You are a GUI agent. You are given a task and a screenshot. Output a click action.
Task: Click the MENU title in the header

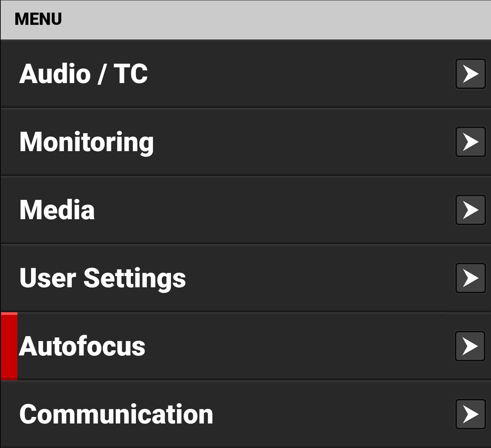(38, 19)
